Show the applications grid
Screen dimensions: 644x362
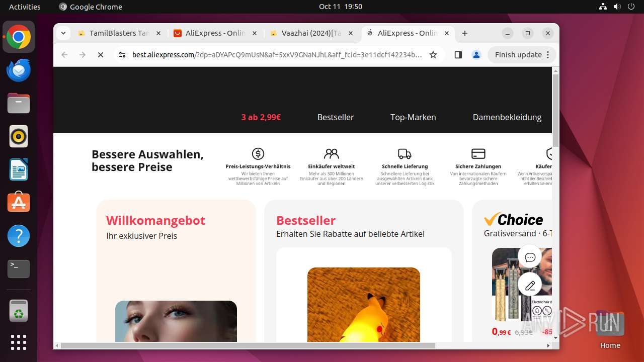pos(19,342)
